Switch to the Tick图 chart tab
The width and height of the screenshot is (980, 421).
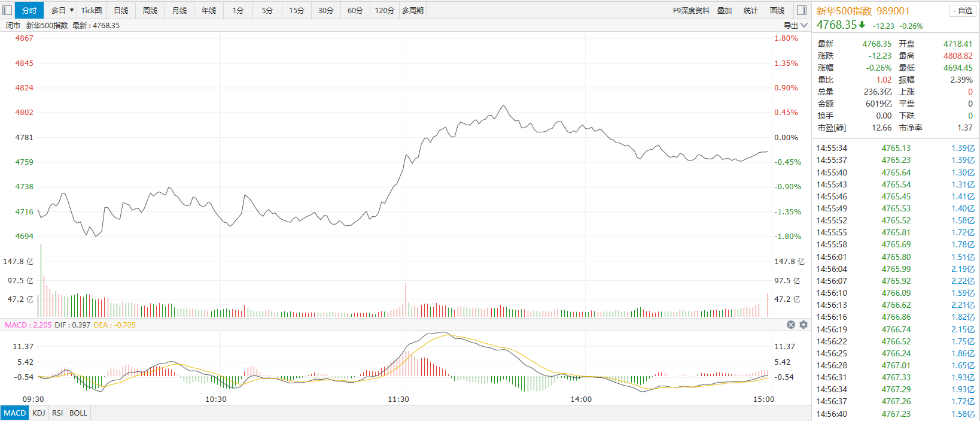point(92,10)
